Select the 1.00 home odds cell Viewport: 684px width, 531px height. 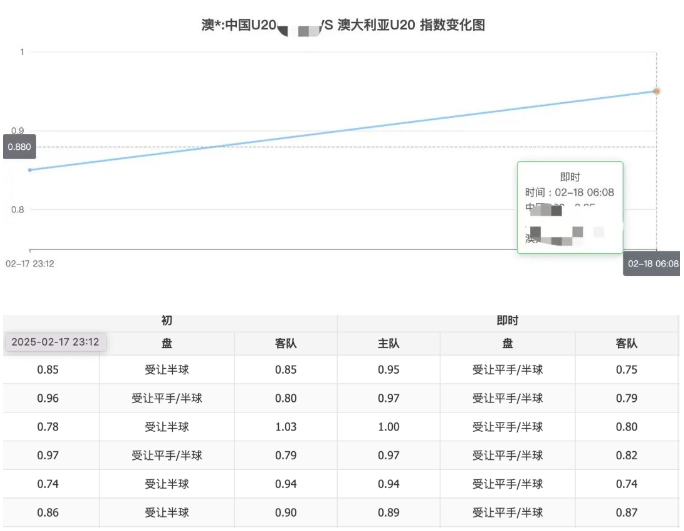[x=387, y=427]
